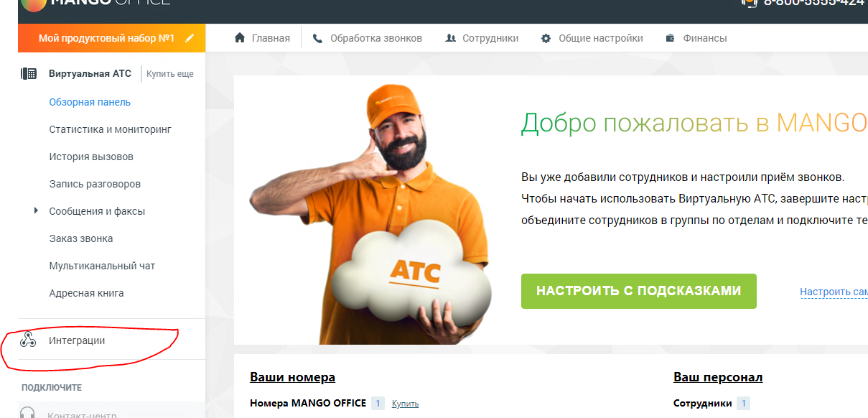The image size is (868, 418).
Task: Click the phone handset icon for Обработка звонков
Action: tap(318, 38)
